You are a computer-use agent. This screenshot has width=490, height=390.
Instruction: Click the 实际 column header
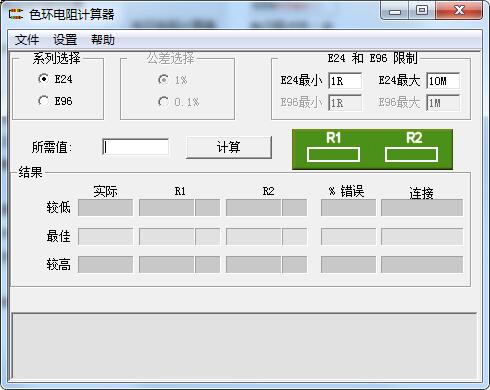coord(105,191)
